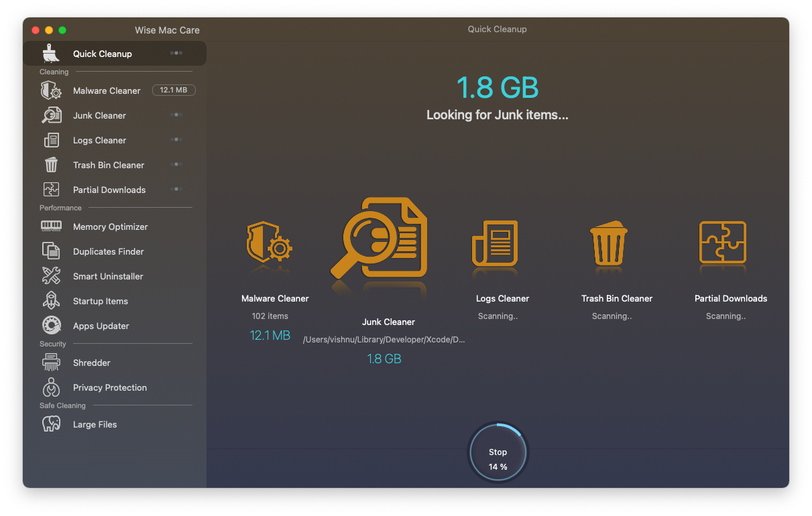Screen dimensions: 812x516
Task: Click the Partial Downloads row's scanning dots
Action: click(x=176, y=189)
